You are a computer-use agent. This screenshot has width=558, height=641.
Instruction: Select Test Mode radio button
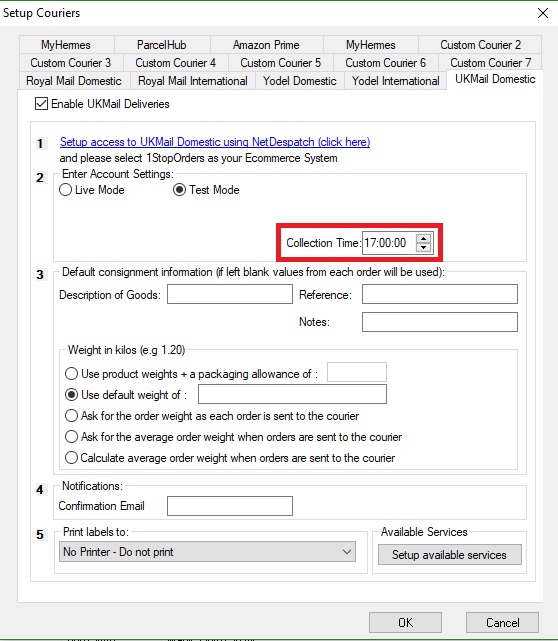point(179,190)
